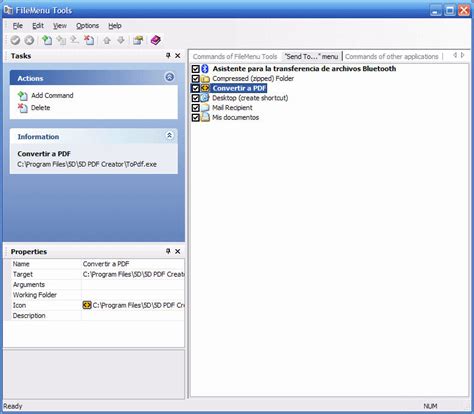
Task: Click the Desktop shortcut icon in list
Action: pyautogui.click(x=205, y=98)
